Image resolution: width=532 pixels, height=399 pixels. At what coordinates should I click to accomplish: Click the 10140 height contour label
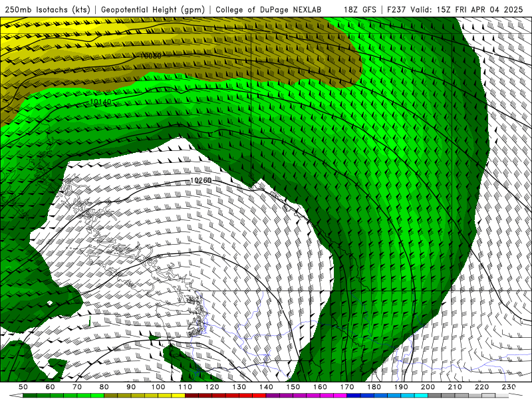[x=100, y=102]
